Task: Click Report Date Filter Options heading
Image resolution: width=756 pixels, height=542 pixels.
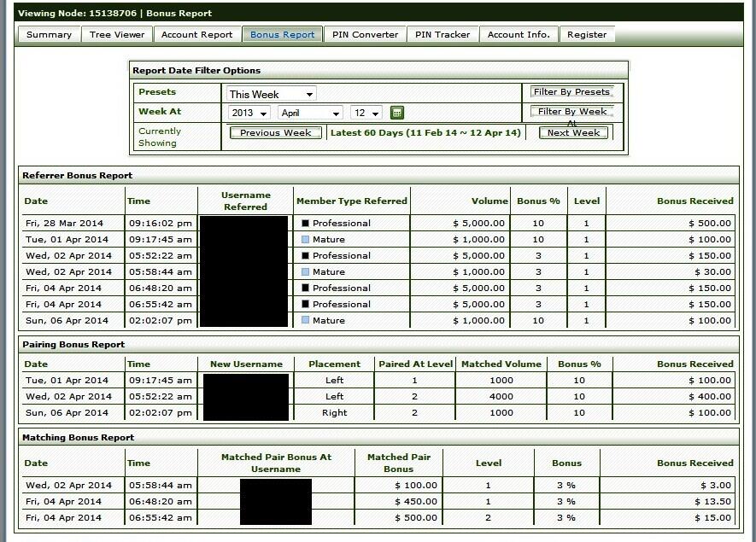Action: (196, 70)
